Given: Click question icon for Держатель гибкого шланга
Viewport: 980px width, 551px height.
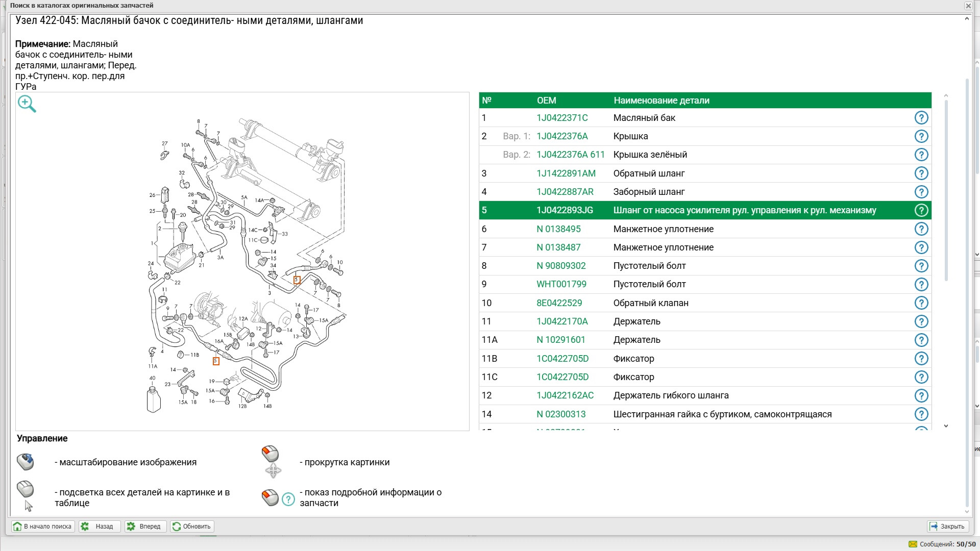Looking at the screenshot, I should 921,395.
